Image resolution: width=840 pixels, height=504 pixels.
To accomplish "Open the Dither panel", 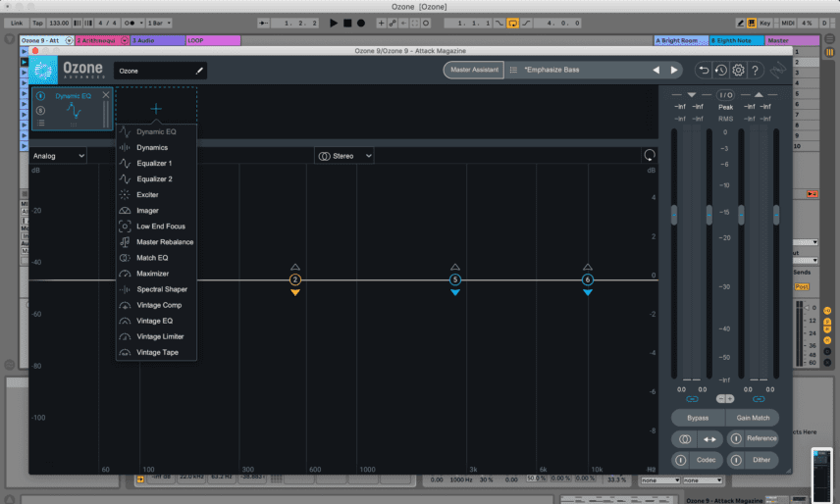I will tap(761, 460).
